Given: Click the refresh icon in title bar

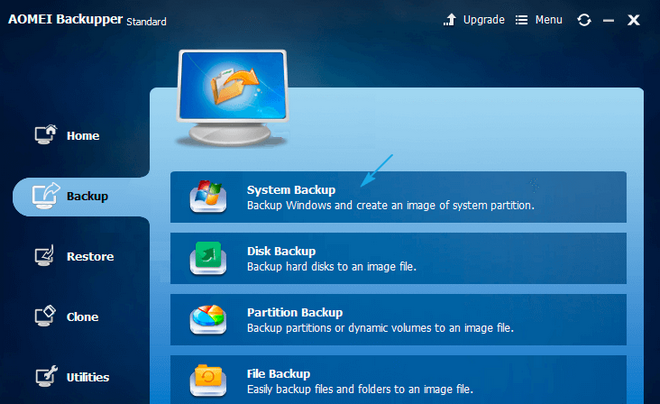Looking at the screenshot, I should point(584,20).
